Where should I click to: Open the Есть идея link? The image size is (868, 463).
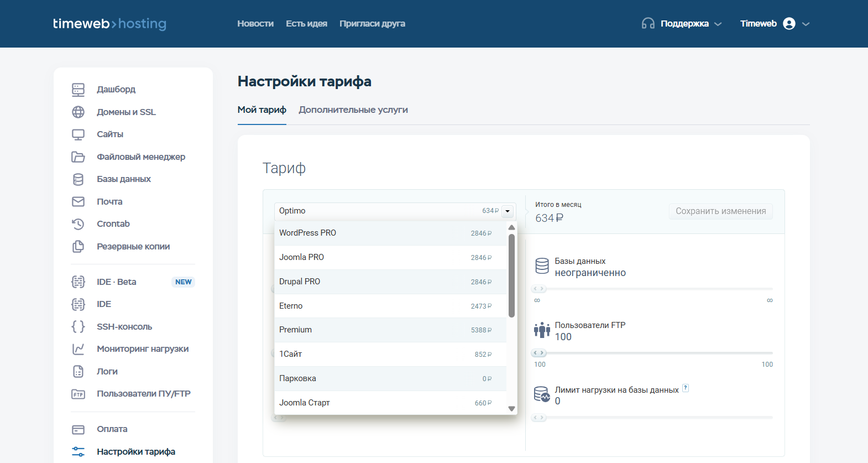click(307, 24)
